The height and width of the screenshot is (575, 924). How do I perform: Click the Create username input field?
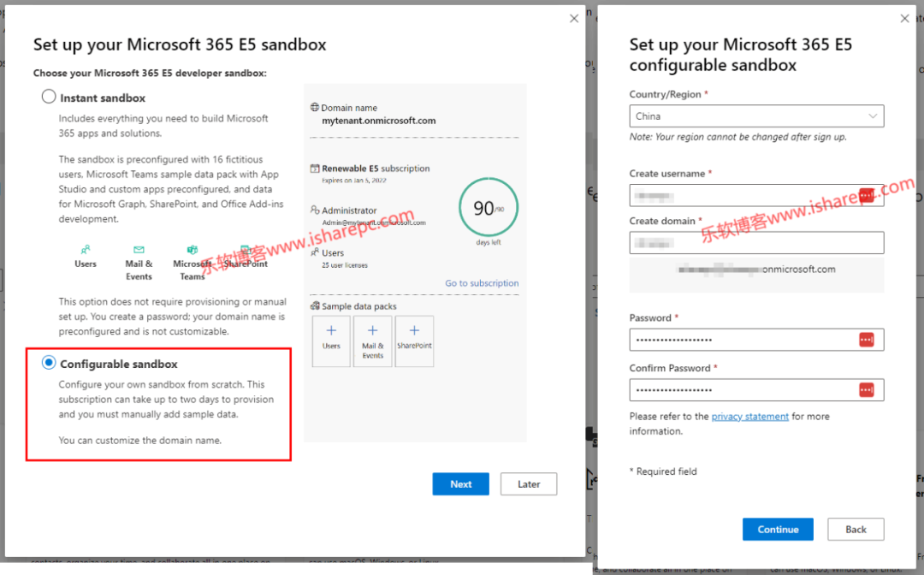click(x=743, y=196)
